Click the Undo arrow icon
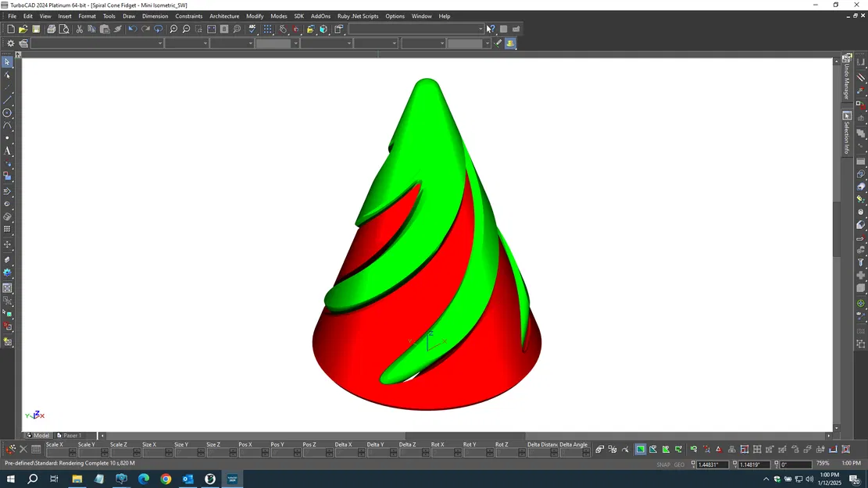Screen dimensions: 868x488 pos(132,29)
